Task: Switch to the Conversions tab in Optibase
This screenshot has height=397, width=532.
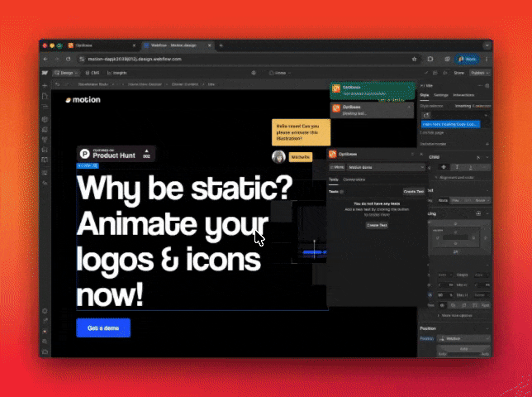Action: (354, 179)
